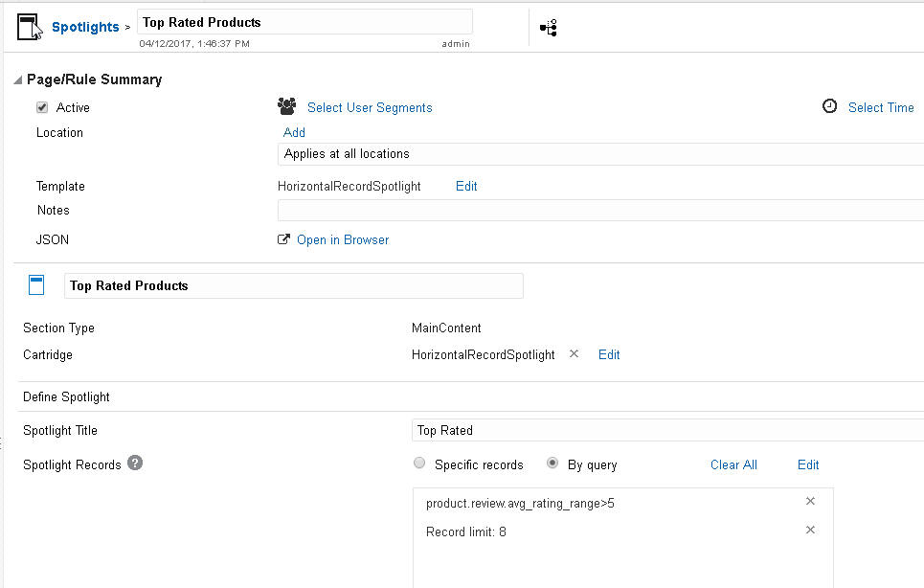This screenshot has width=924, height=588.
Task: Select the Specific records radio button
Action: [419, 464]
